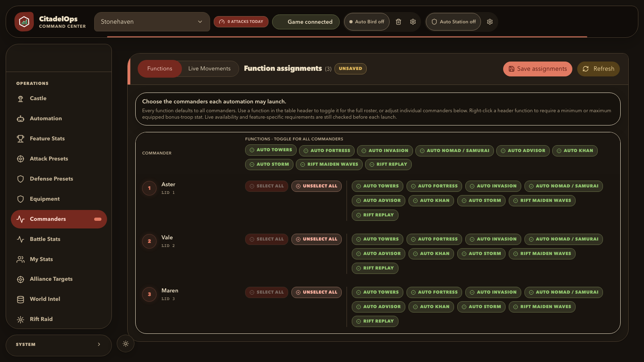Switch to Live Movements tab
Image resolution: width=644 pixels, height=362 pixels.
[x=209, y=69]
